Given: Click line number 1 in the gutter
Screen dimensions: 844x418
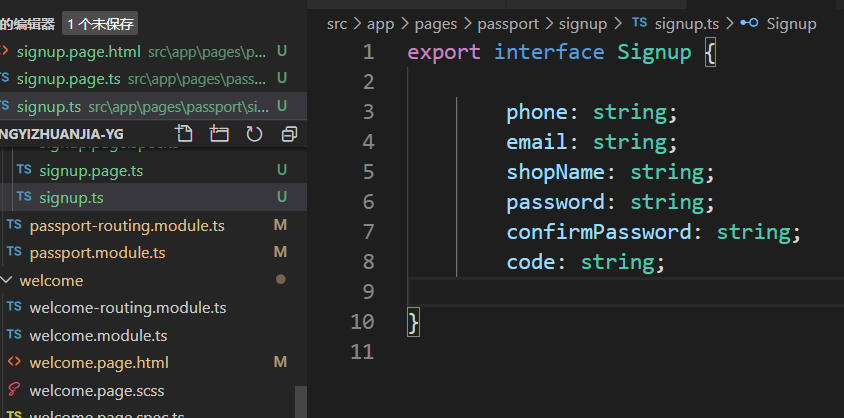Looking at the screenshot, I should coord(368,52).
